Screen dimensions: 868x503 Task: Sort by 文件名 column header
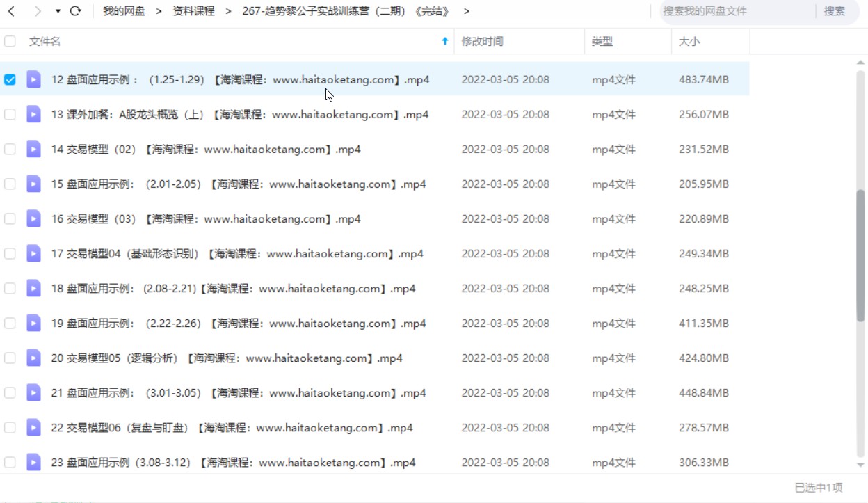[45, 41]
